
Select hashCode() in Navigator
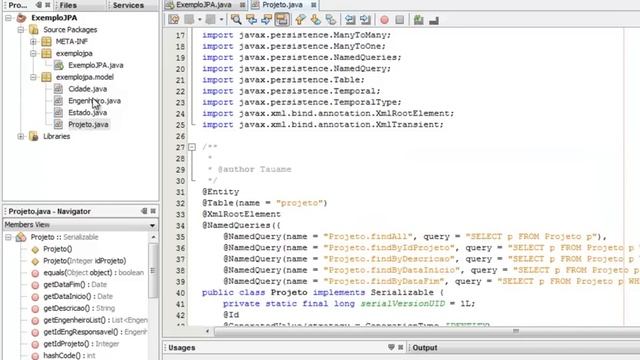[69, 356]
